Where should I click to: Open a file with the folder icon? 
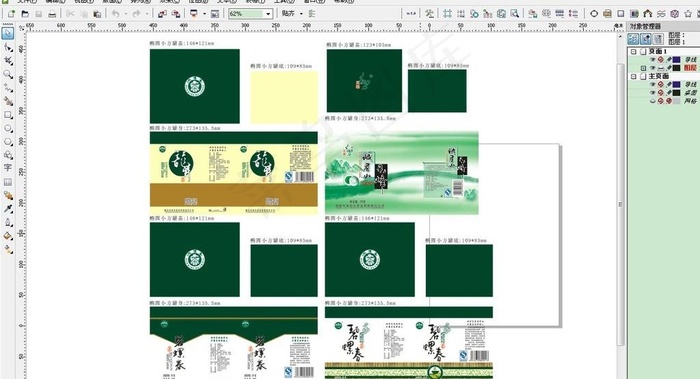coord(25,14)
